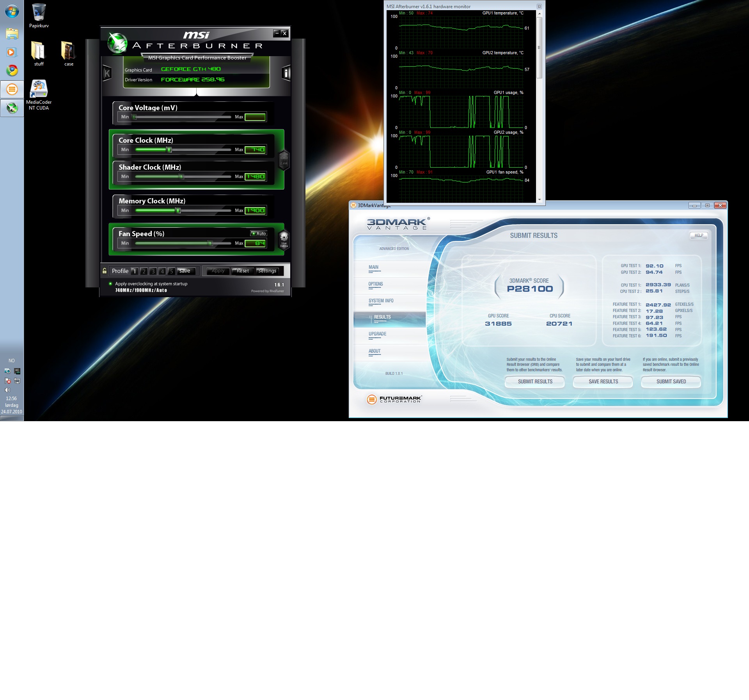Viewport: 749px width, 700px height.
Task: Click the SUBMIT SAVED button
Action: (x=671, y=381)
